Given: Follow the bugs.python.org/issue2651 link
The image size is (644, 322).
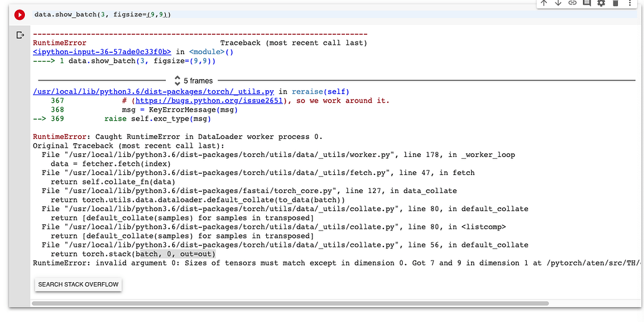Looking at the screenshot, I should pyautogui.click(x=209, y=100).
